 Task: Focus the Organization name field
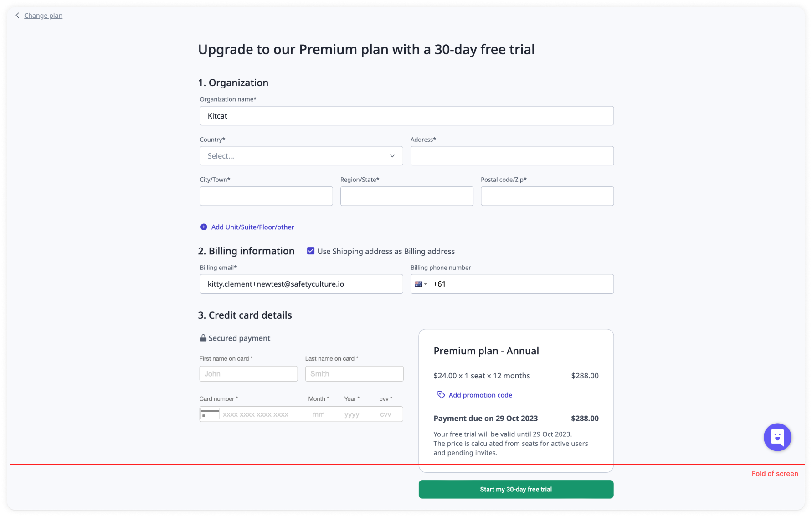(x=406, y=116)
